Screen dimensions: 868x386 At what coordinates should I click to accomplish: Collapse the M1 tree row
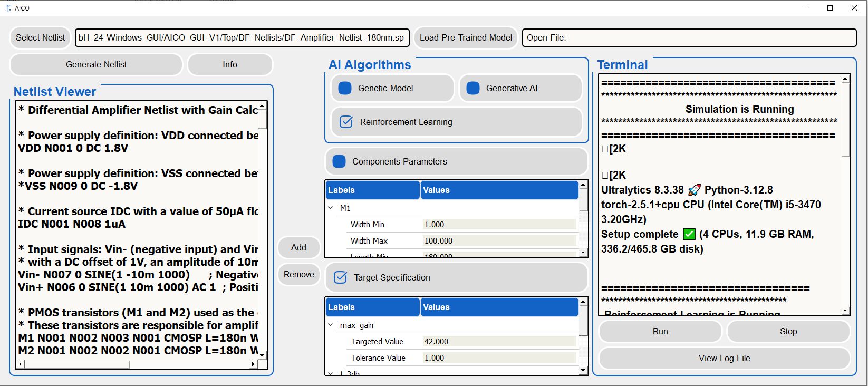pos(331,208)
